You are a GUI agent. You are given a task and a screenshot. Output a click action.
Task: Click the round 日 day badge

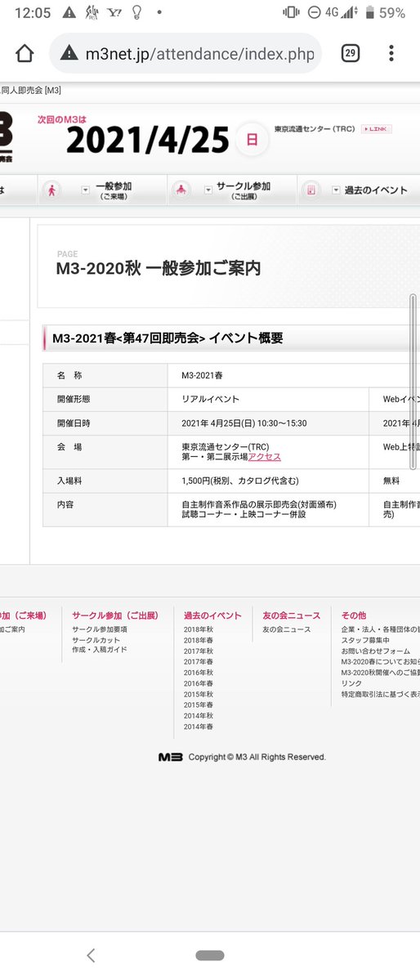click(252, 140)
